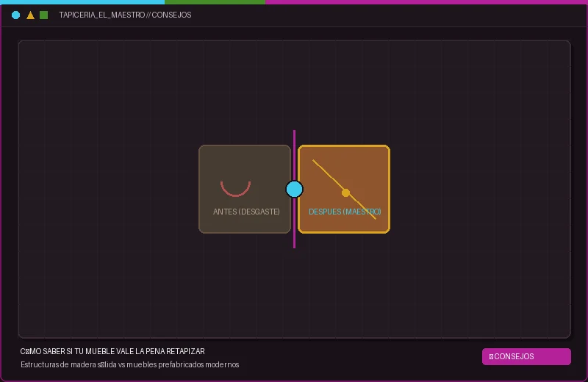Grab the cyan before/after slider handle
Image resolution: width=588 pixels, height=382 pixels.
click(295, 189)
